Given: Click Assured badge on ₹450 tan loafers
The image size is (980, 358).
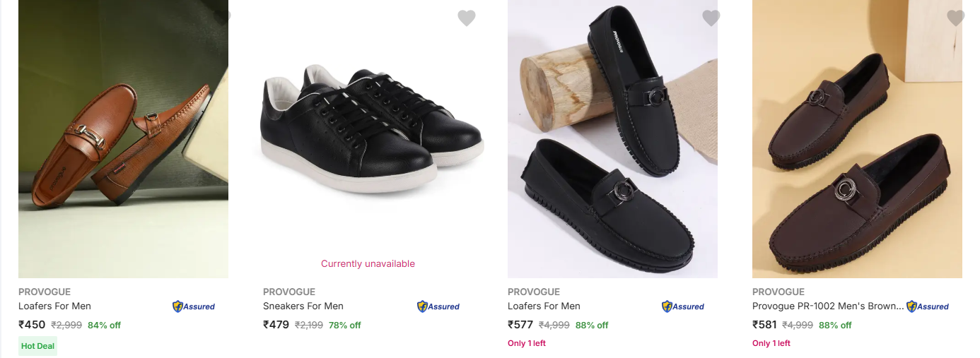Looking at the screenshot, I should [x=194, y=306].
